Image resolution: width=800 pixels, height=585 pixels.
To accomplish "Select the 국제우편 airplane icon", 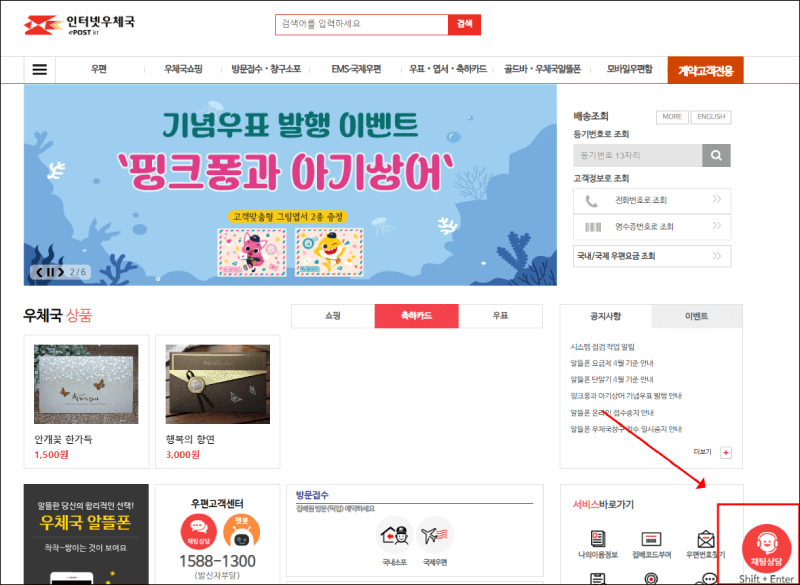I will tap(434, 533).
